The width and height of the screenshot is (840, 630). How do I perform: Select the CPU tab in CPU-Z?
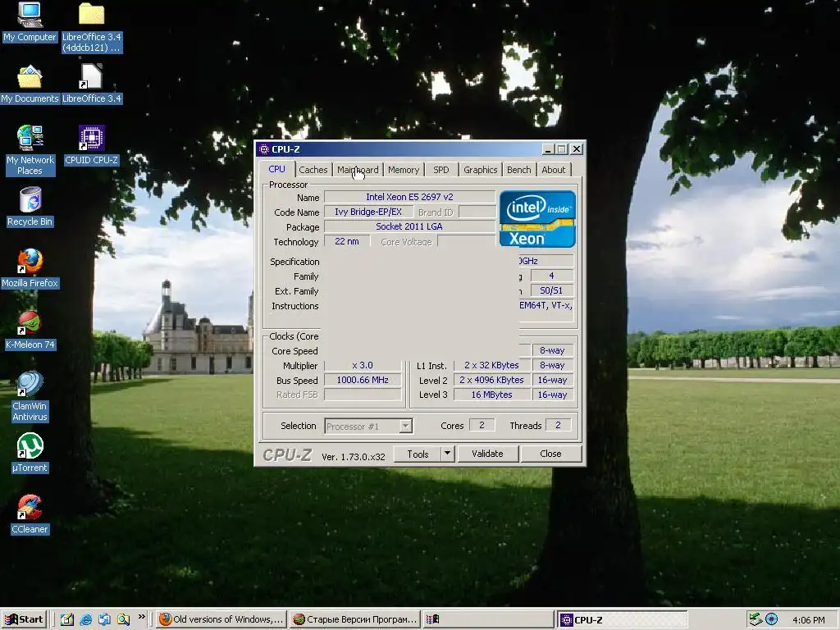point(277,169)
